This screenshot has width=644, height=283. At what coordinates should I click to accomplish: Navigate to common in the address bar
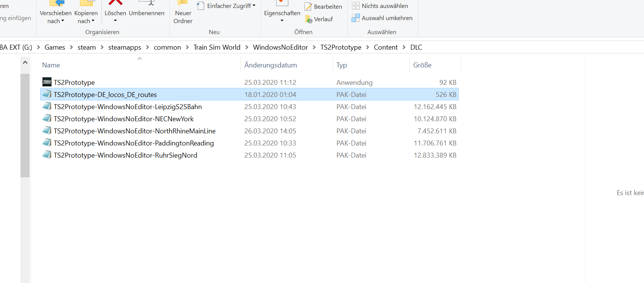167,47
